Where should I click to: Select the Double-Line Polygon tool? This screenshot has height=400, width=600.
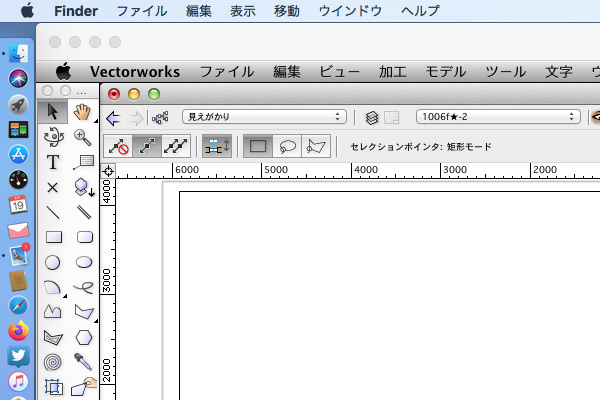[x=53, y=338]
